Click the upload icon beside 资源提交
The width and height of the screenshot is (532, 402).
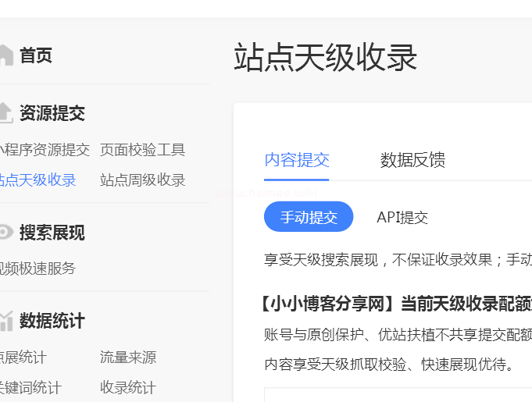click(6, 113)
